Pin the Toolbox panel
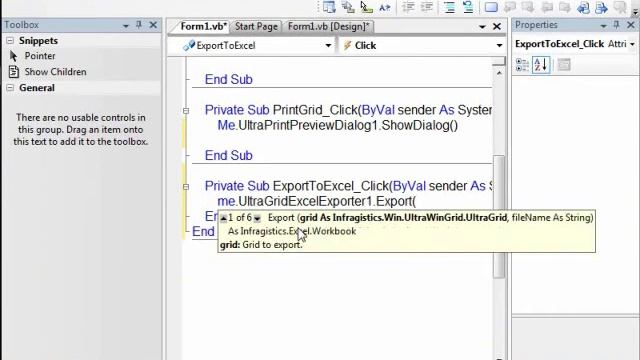This screenshot has height=360, width=640. [x=139, y=25]
